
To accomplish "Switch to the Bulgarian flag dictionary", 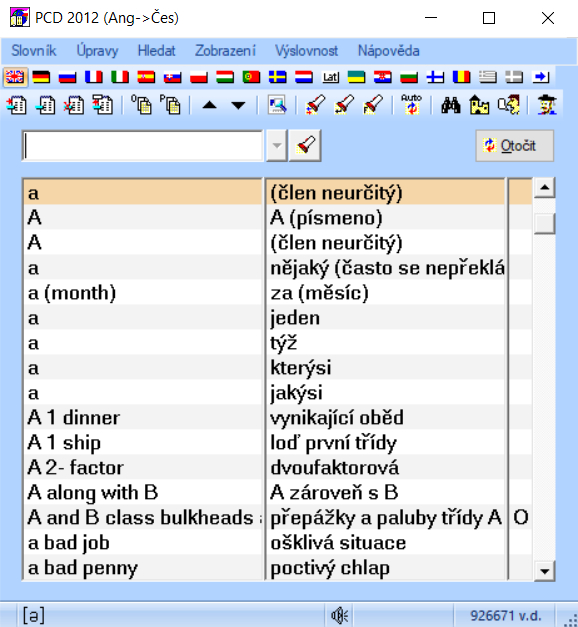I will coord(409,77).
